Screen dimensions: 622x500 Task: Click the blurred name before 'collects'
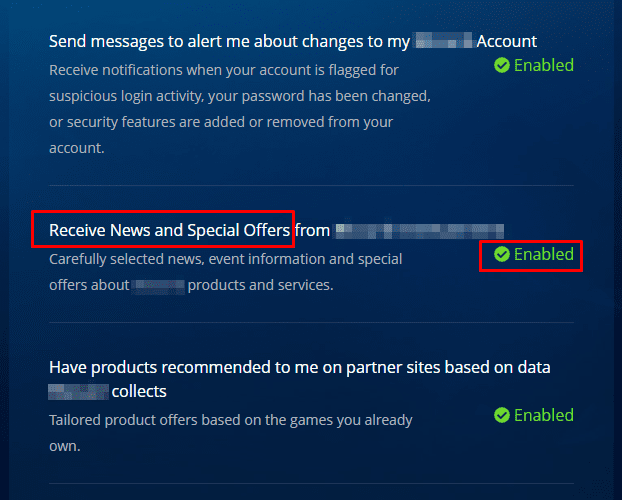[x=79, y=392]
